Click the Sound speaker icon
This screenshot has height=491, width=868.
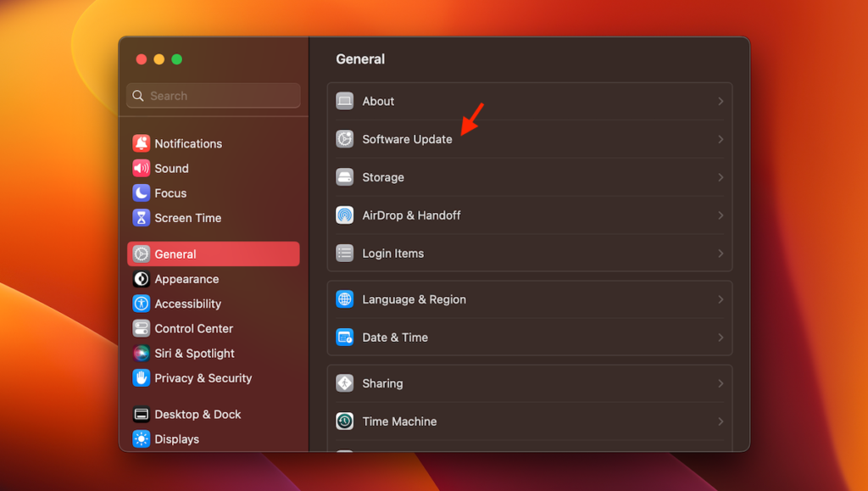pos(140,168)
